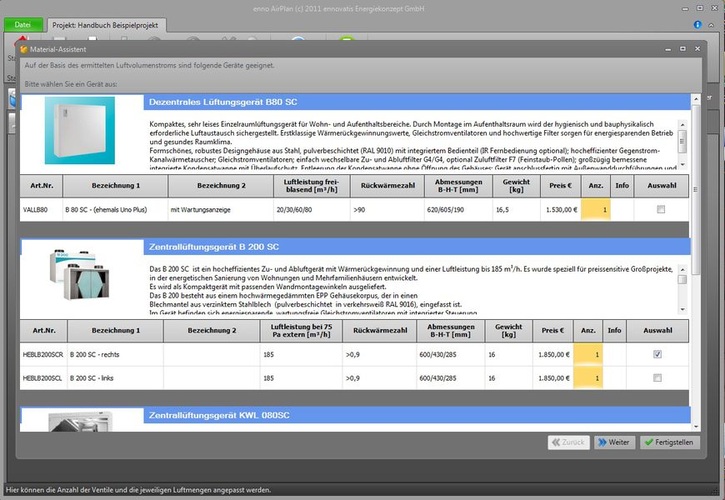This screenshot has width=725, height=500.
Task: Click B 200 table Auswahl header
Action: point(657,330)
